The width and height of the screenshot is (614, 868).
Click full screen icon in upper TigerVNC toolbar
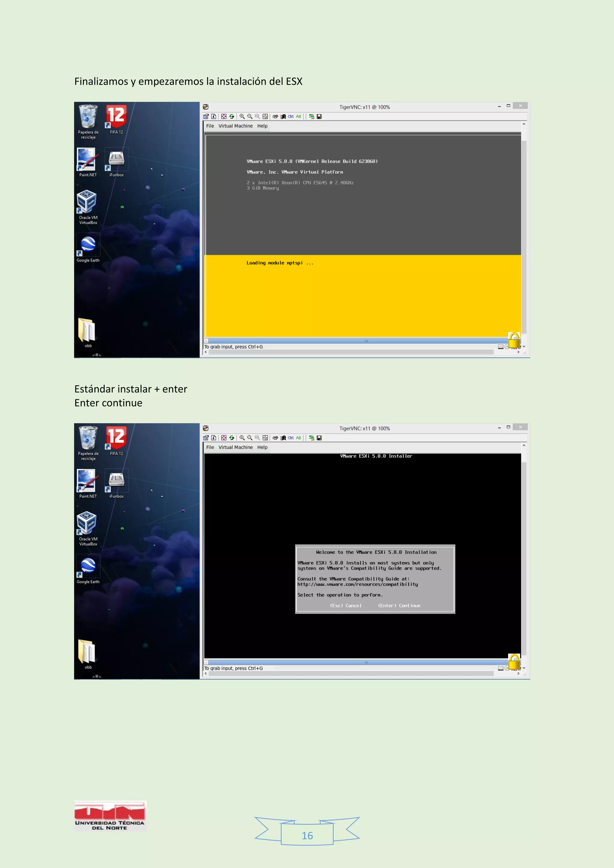pos(224,116)
